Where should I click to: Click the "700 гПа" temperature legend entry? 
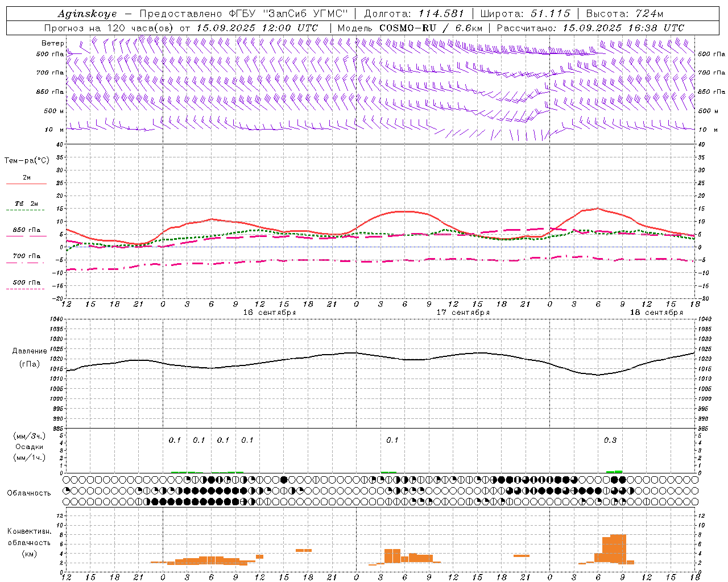[x=27, y=256]
